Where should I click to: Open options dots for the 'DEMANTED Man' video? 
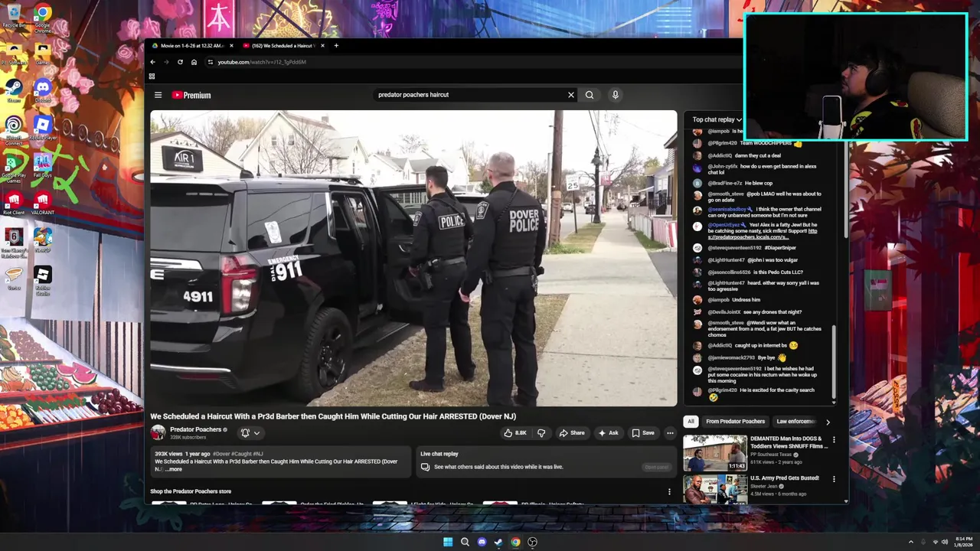pyautogui.click(x=834, y=440)
